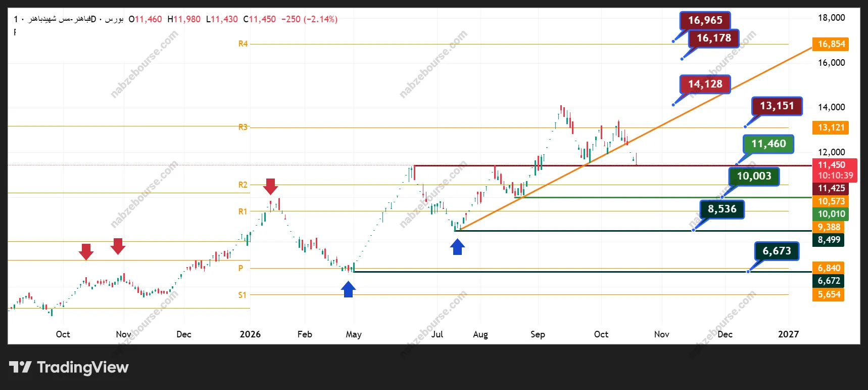
Task: Click the 18,000 price scale tick
Action: pos(831,18)
